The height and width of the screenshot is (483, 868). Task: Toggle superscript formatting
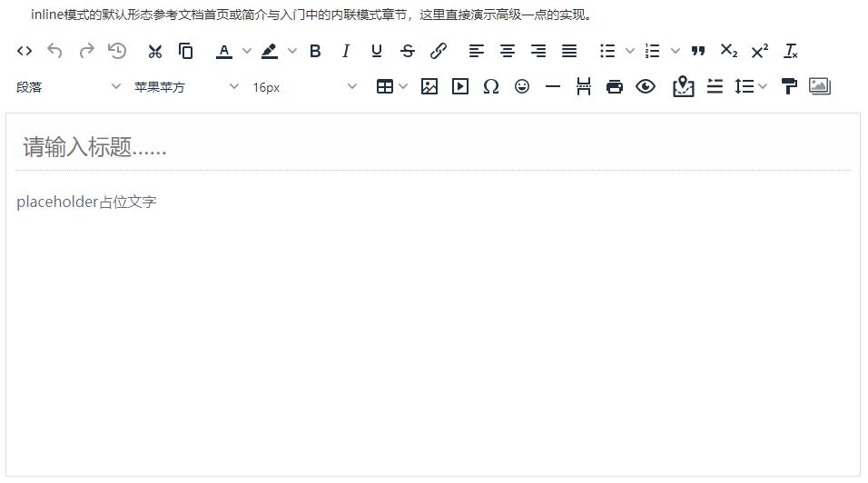tap(759, 51)
